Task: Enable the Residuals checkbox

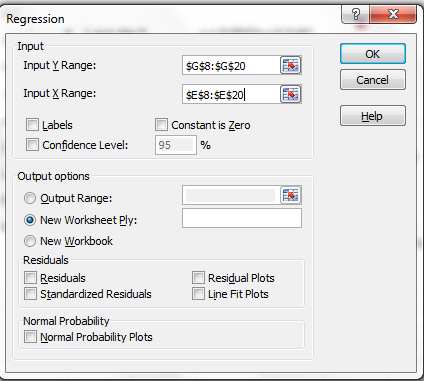Action: click(30, 278)
